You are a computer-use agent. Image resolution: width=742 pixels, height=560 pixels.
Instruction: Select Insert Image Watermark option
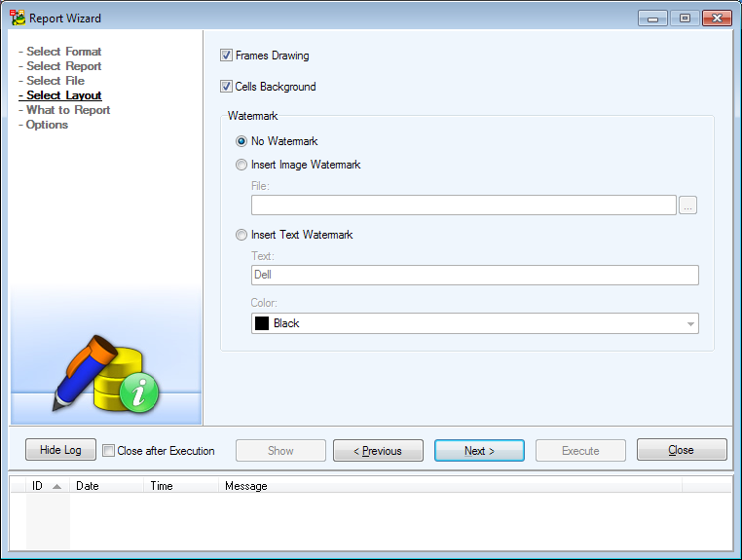tap(241, 165)
